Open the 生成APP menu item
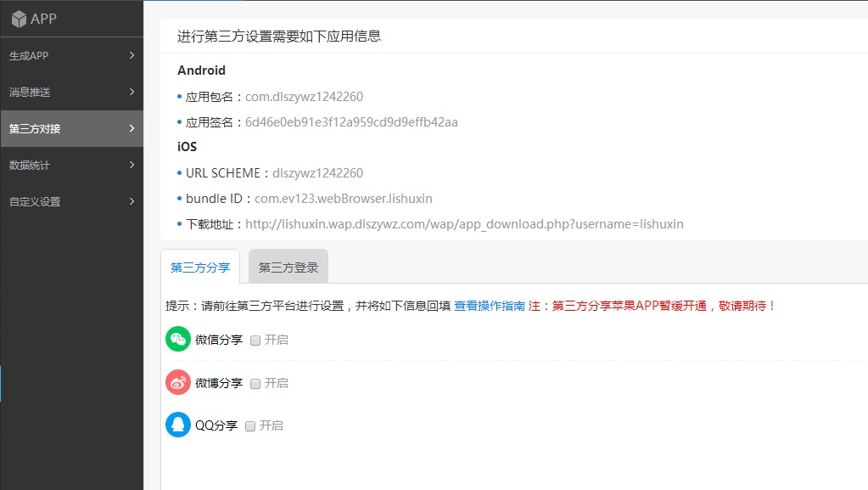 pos(29,56)
